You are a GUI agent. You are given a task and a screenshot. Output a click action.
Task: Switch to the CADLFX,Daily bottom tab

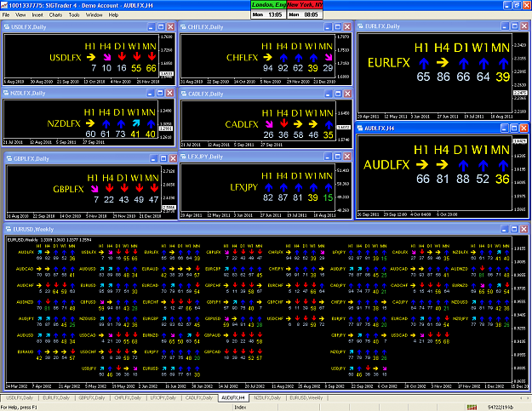[x=199, y=397]
